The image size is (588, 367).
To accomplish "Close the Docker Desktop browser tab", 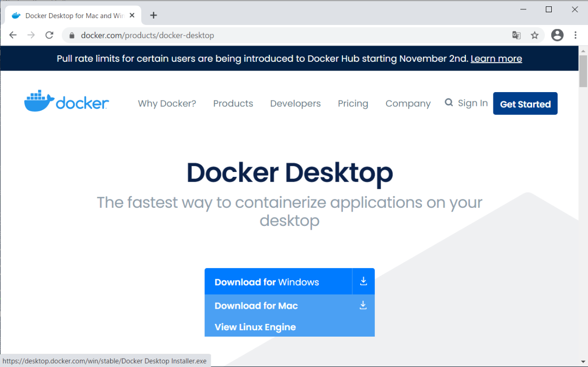I will click(132, 15).
